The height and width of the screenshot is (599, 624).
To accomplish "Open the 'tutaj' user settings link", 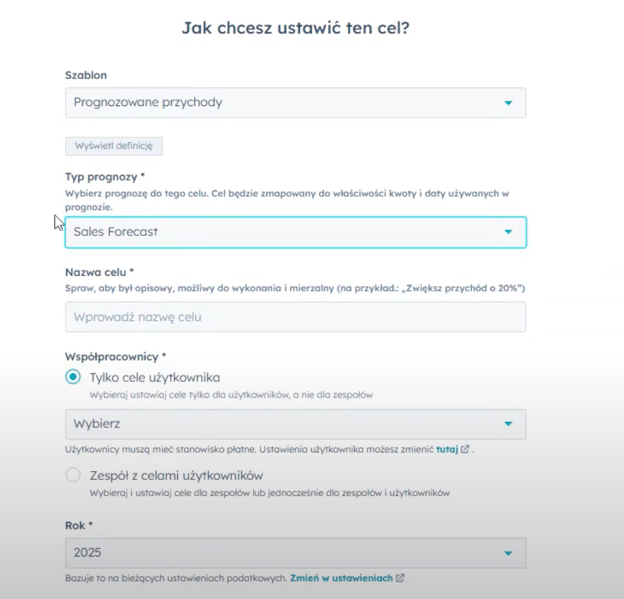I will coord(447,449).
